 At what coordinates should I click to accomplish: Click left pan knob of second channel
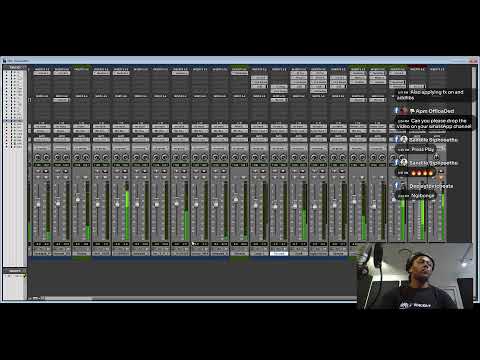(x=57, y=157)
